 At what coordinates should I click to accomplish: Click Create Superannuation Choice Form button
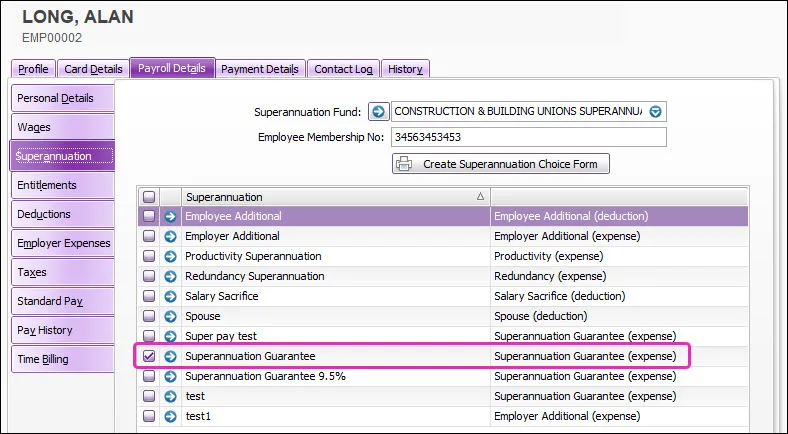(x=501, y=164)
